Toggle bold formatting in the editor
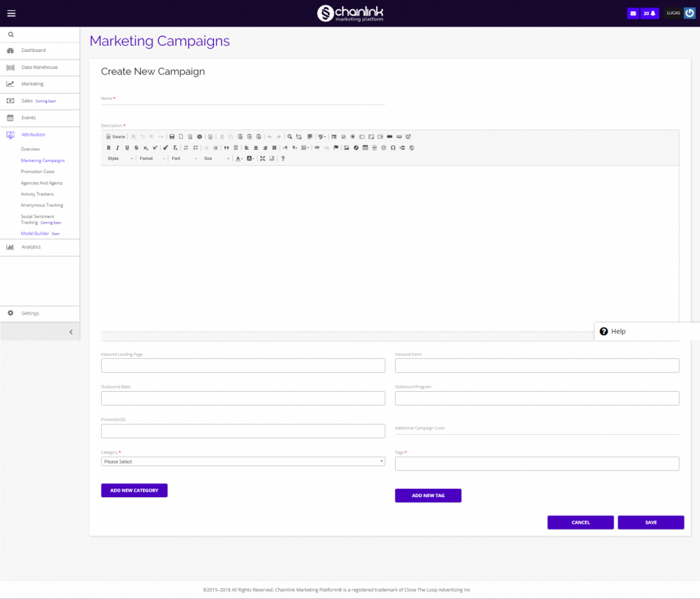Screen dimensions: 700x599 108,148
